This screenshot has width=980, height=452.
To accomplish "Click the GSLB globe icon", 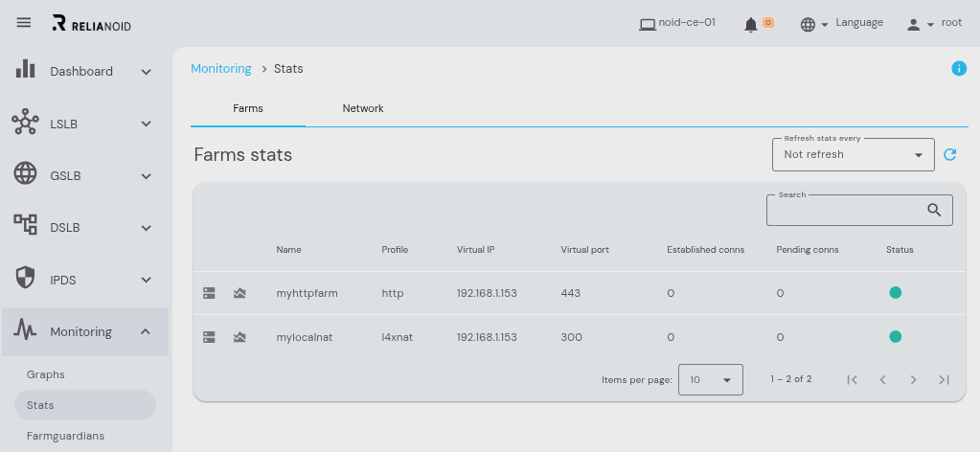I will click(25, 173).
